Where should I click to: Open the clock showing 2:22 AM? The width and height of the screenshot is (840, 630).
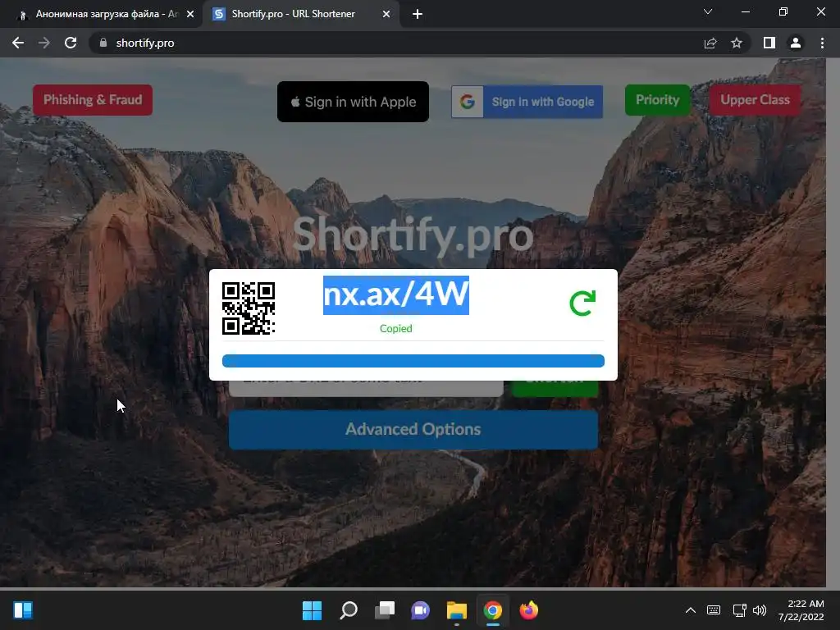[x=801, y=610]
